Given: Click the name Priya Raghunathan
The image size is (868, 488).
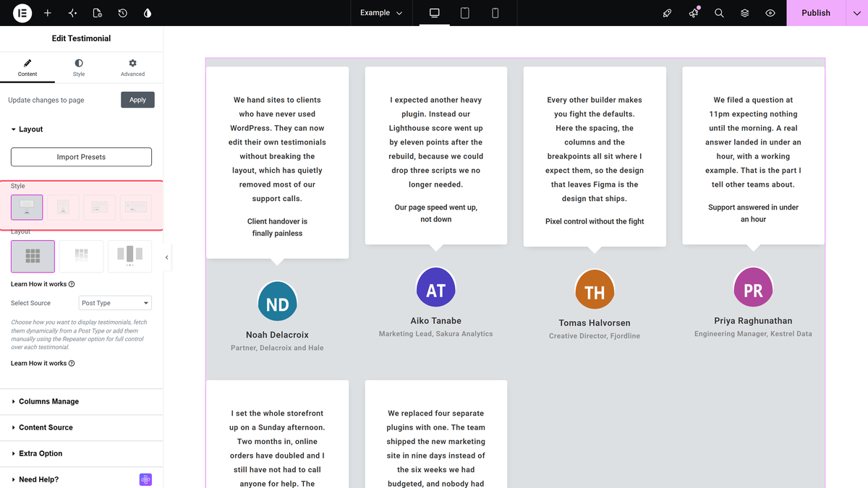Looking at the screenshot, I should 753,320.
